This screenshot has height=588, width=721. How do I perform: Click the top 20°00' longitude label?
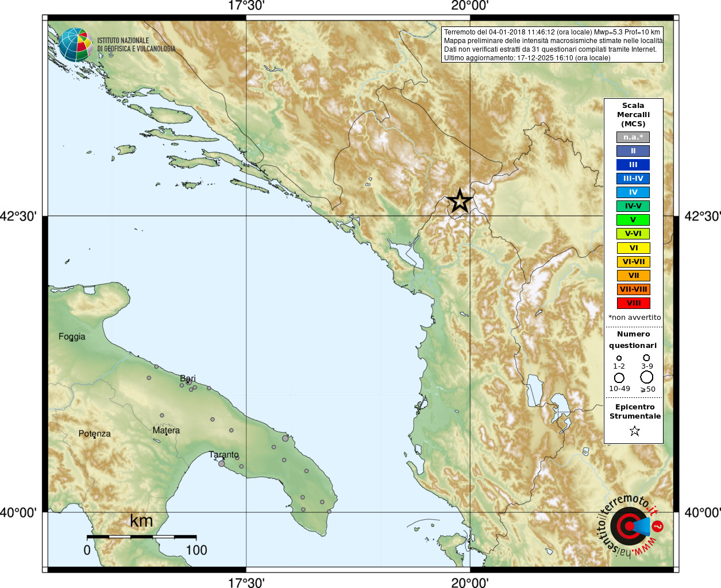470,6
